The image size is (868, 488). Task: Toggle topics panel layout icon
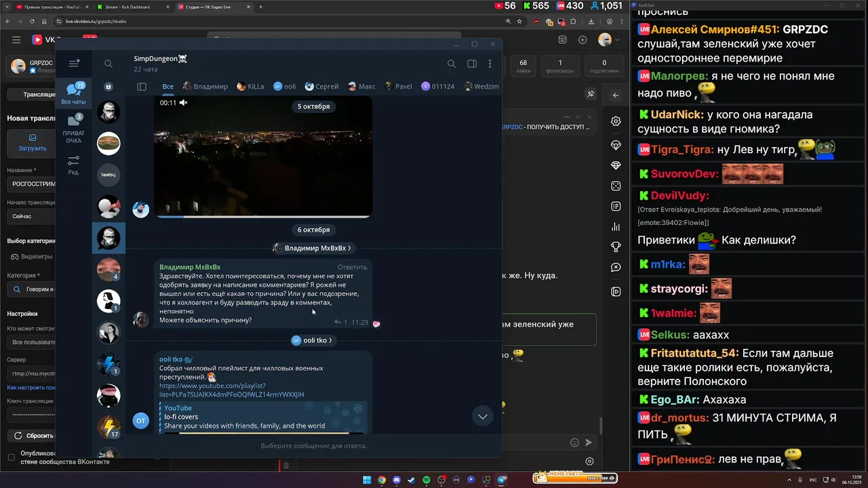(142, 87)
